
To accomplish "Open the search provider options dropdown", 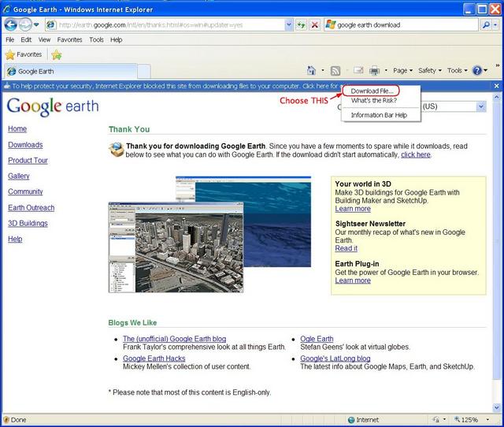I will (495, 24).
